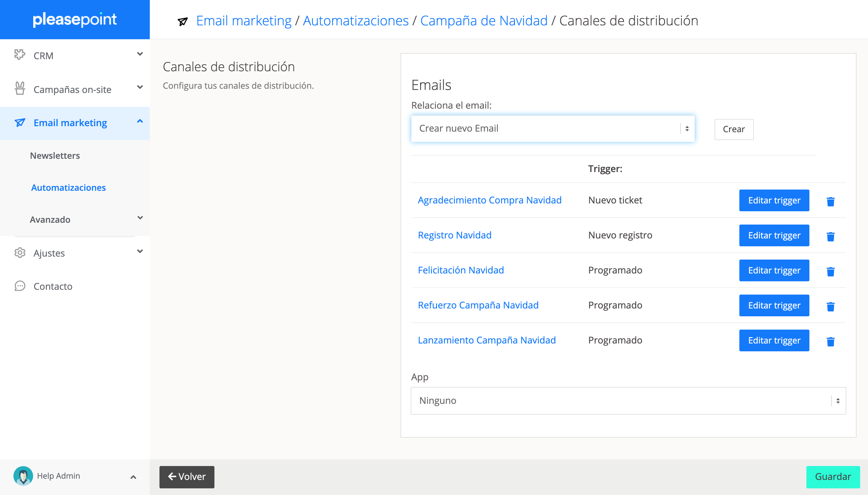This screenshot has width=868, height=495.
Task: Go back with the Volver button
Action: [187, 477]
